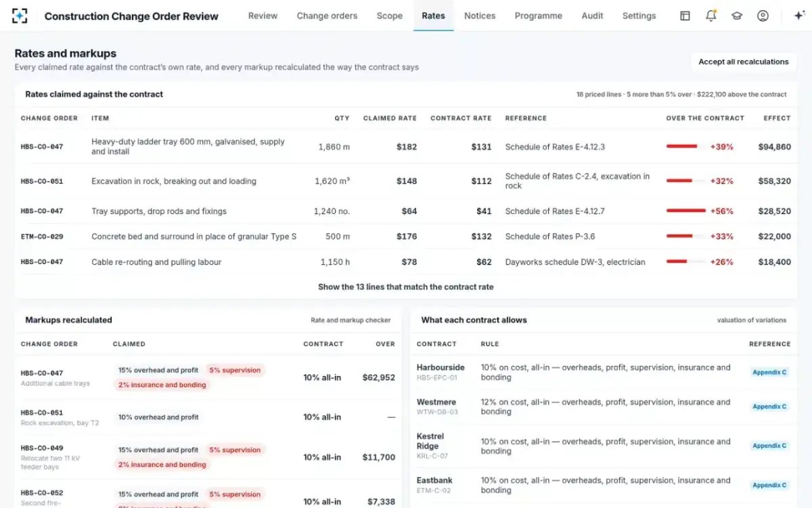Click Dayworks schedule DW-3, electrician reference

click(x=575, y=262)
